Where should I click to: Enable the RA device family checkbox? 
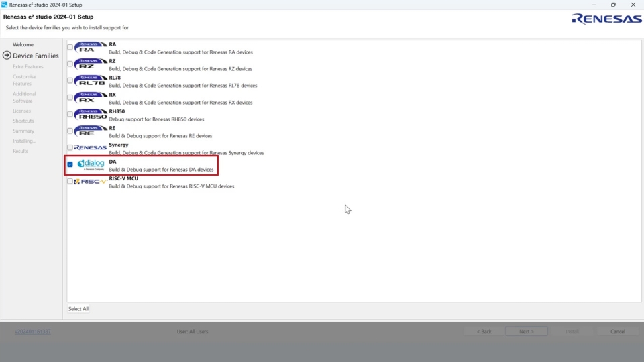[70, 48]
